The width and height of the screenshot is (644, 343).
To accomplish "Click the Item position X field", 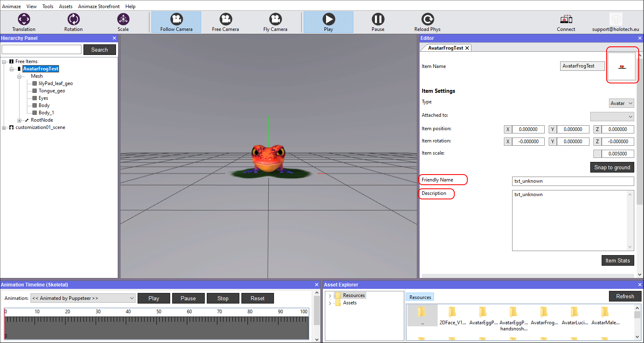I will pos(528,129).
